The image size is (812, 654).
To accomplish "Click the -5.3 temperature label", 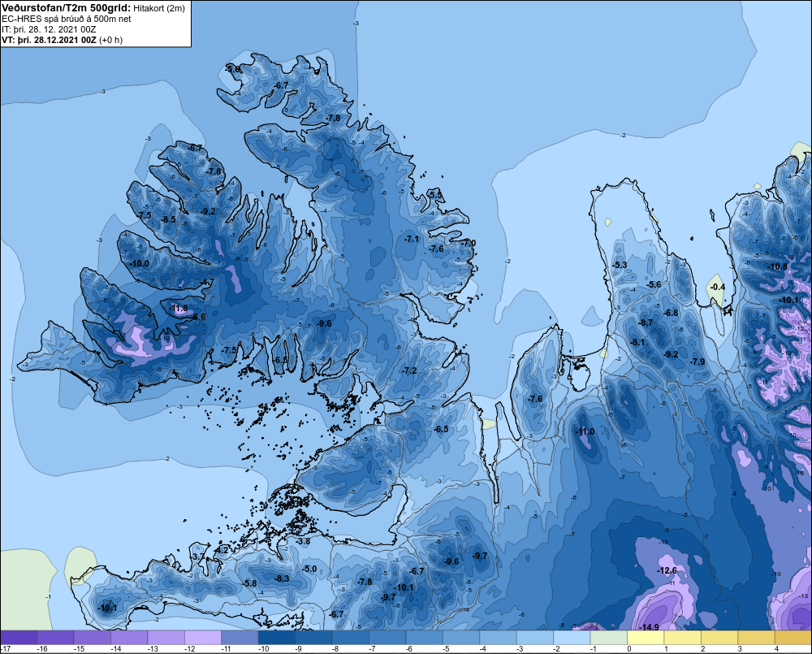I will click(620, 265).
